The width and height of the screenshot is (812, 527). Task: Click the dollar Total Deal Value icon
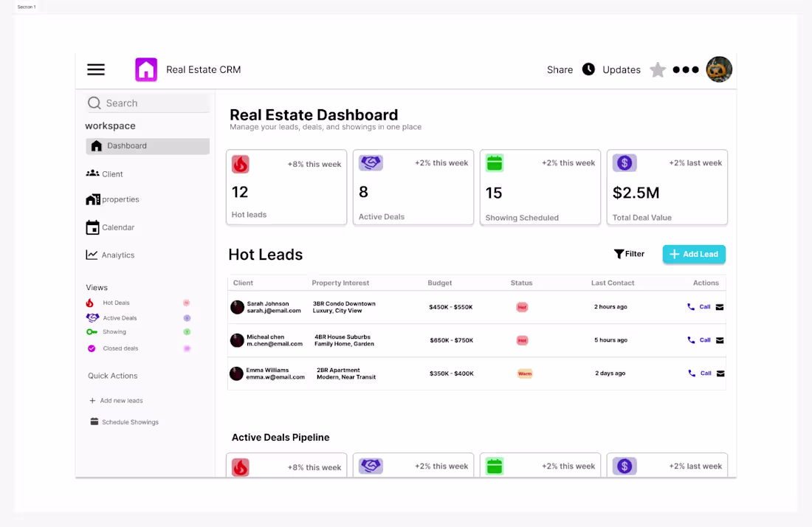pos(624,162)
